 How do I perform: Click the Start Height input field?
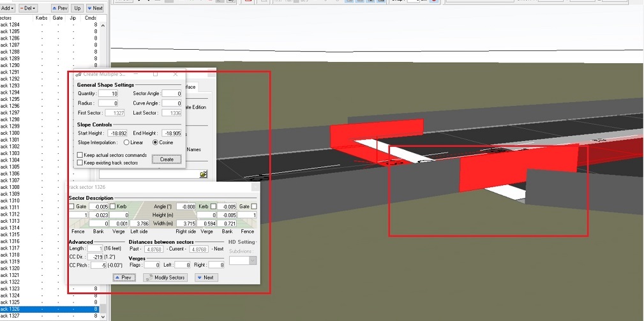coord(117,133)
